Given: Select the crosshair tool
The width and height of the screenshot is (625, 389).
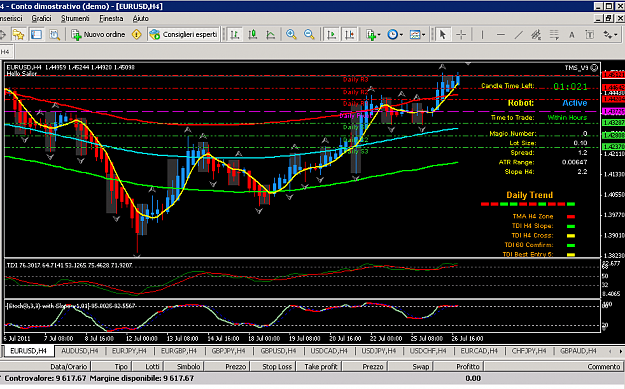Looking at the screenshot, I should click(x=461, y=35).
